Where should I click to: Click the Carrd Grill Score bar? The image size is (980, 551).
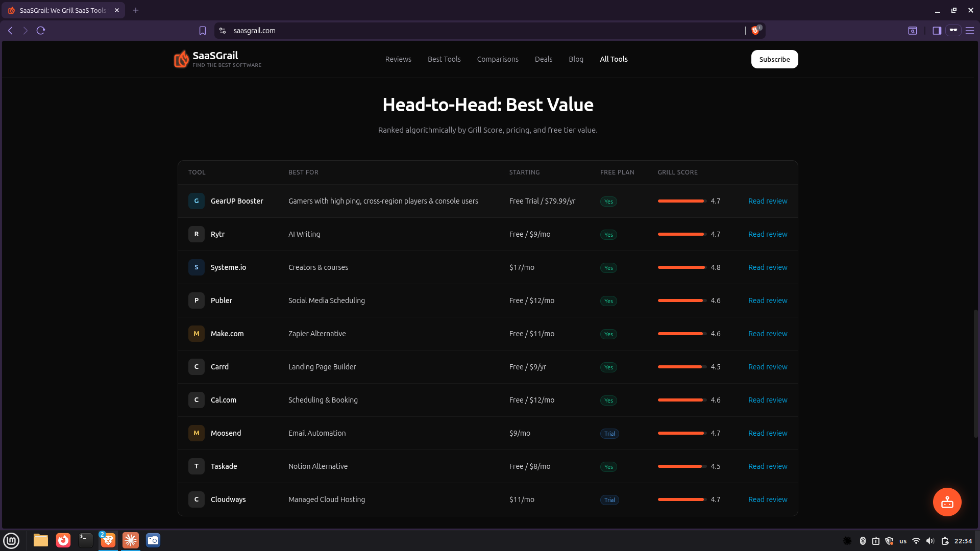pos(682,367)
